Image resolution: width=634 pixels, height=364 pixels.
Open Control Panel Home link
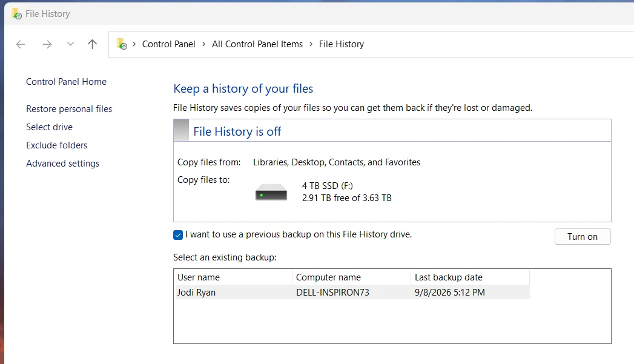pos(67,82)
